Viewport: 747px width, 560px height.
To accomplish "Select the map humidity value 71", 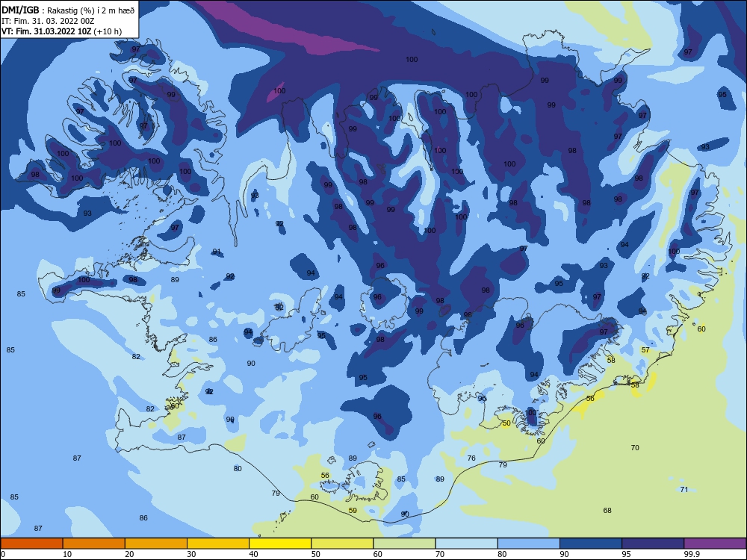I will click(684, 490).
